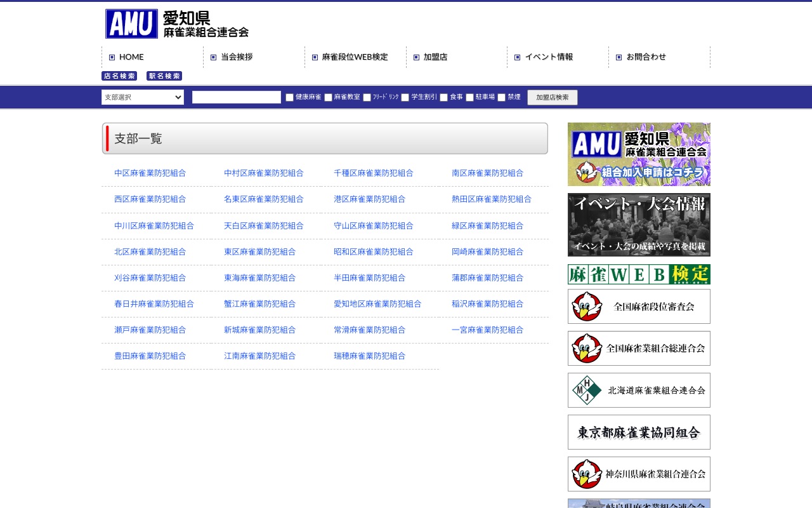Open the 東京都麻雀業協同組合 banner
The width and height of the screenshot is (812, 508).
point(639,432)
